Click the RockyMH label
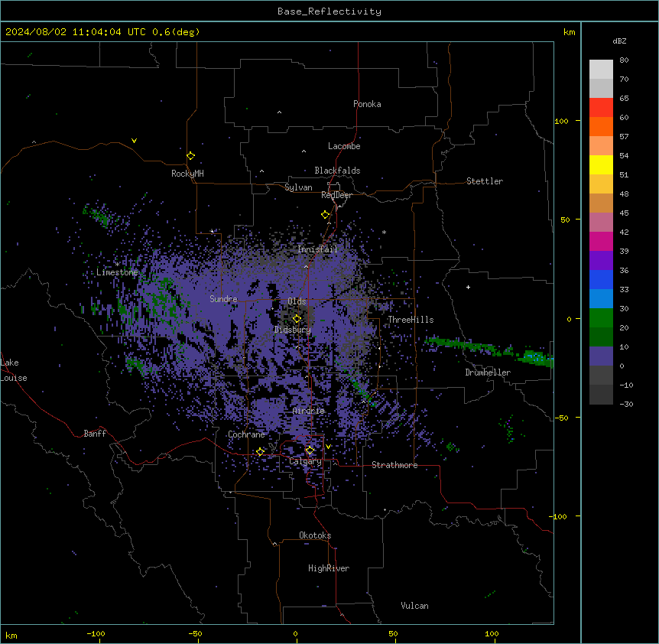 (x=187, y=174)
